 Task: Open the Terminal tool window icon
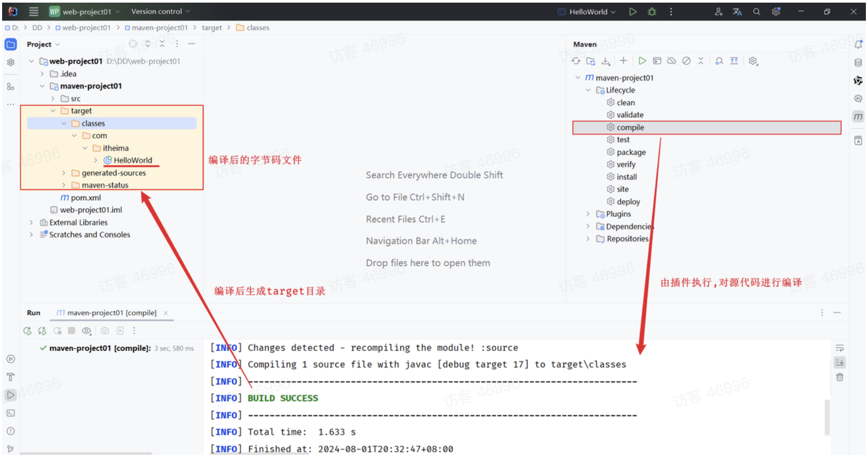pyautogui.click(x=11, y=413)
